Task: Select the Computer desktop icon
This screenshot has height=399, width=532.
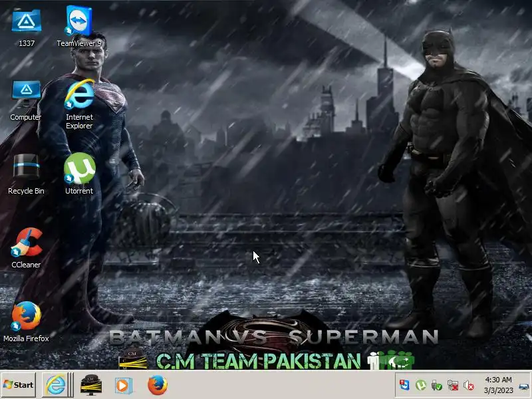Action: click(x=26, y=101)
